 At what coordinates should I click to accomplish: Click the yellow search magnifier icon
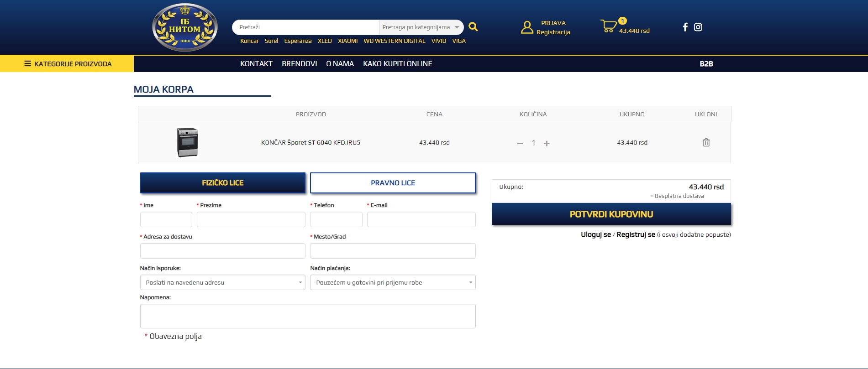473,27
